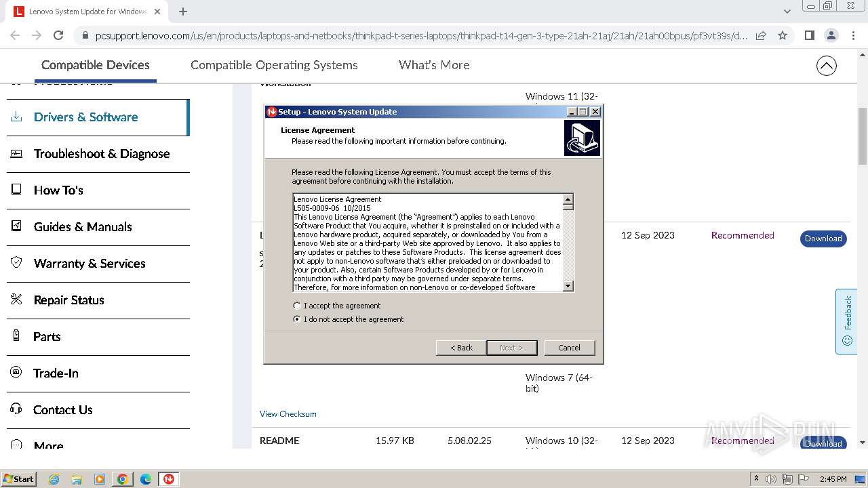Open the Windows Start menu
868x488 pixels.
[18, 479]
